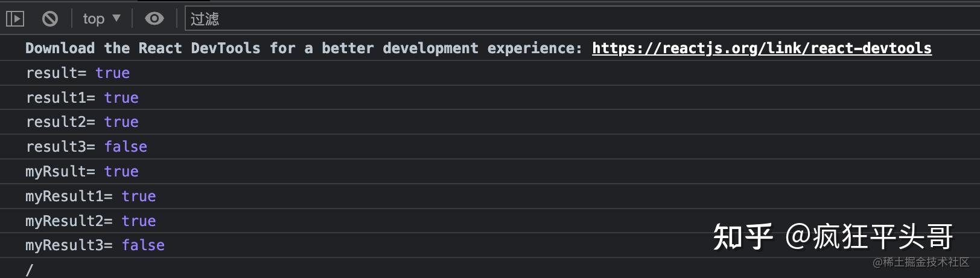
Task: Focus the 过滤 filter input field
Action: pyautogui.click(x=582, y=19)
